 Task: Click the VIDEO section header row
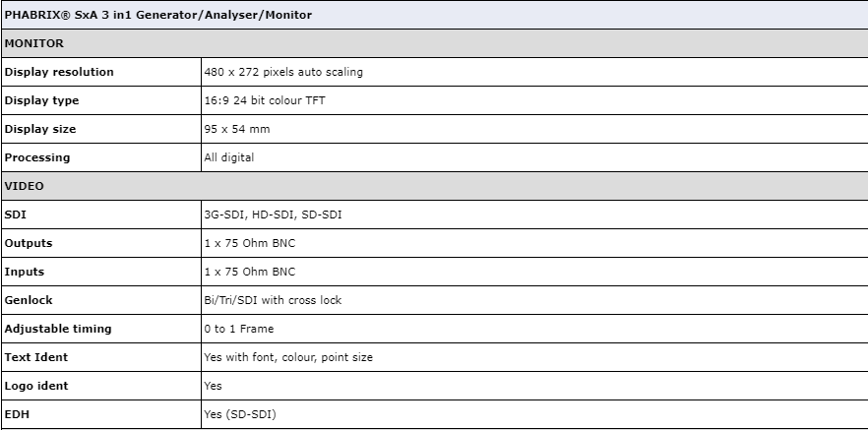25,186
